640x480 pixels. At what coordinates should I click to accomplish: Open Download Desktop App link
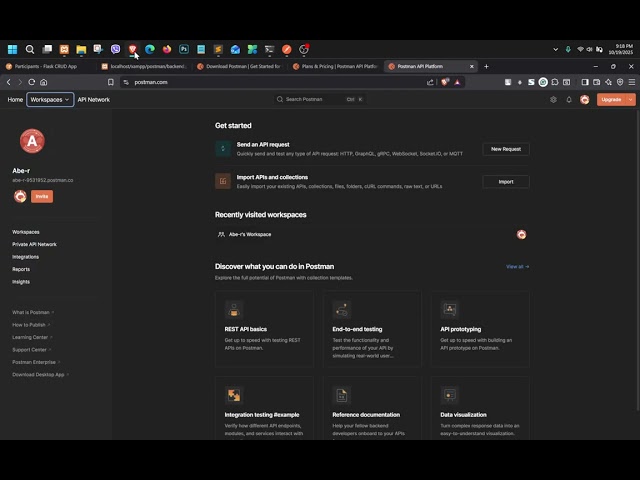pos(40,375)
